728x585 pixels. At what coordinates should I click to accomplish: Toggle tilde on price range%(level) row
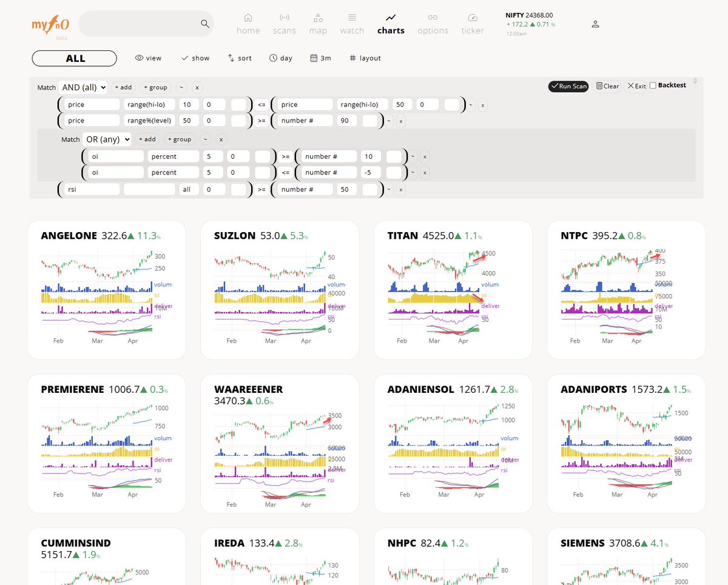389,121
